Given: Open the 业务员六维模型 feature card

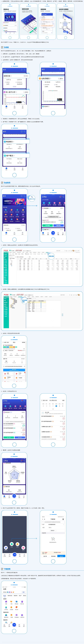Looking at the screenshot, I should [66, 22].
